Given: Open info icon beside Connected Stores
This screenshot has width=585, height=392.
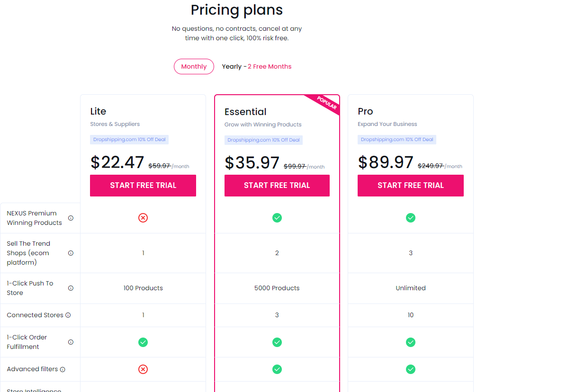Looking at the screenshot, I should point(68,315).
